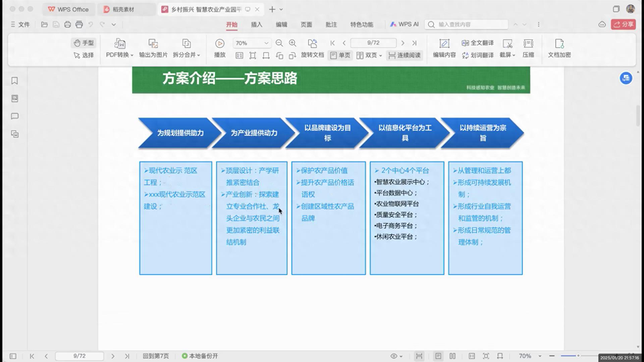Toggle Continuous Reading mode
The height and width of the screenshot is (362, 644).
click(405, 55)
